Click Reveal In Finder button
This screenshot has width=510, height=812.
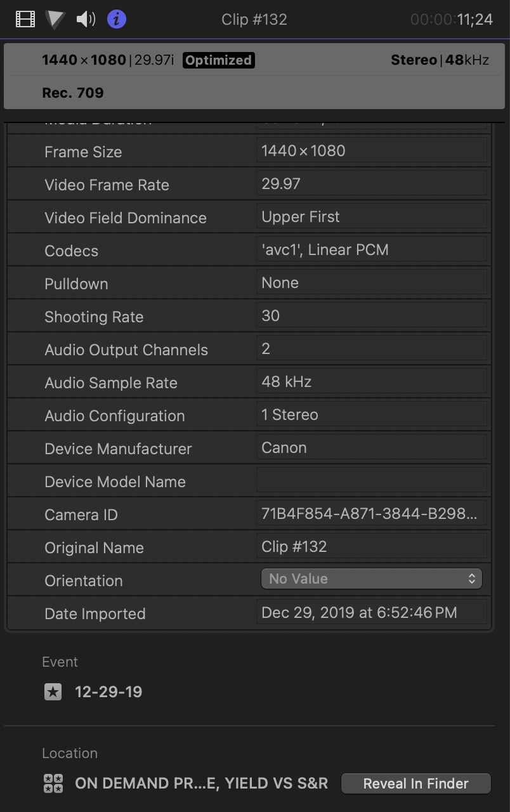click(x=415, y=783)
